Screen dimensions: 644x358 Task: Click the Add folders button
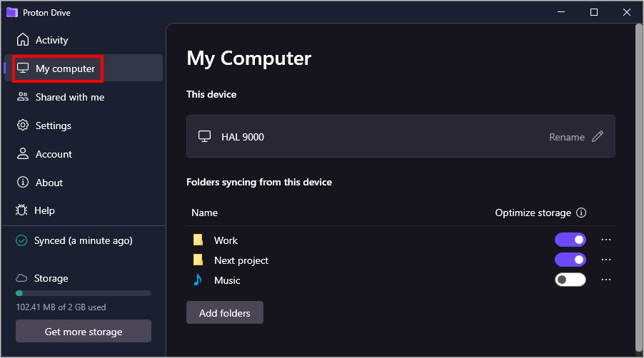(x=225, y=312)
